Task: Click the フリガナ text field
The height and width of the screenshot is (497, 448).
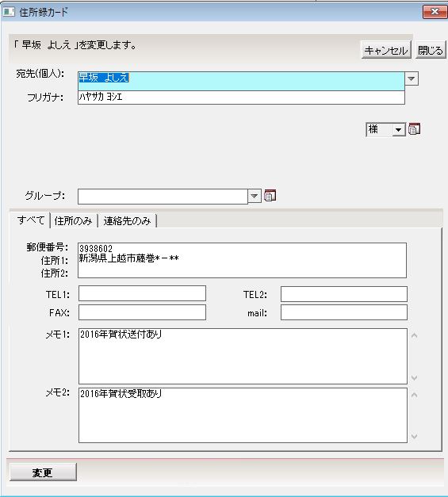Action: [x=241, y=97]
